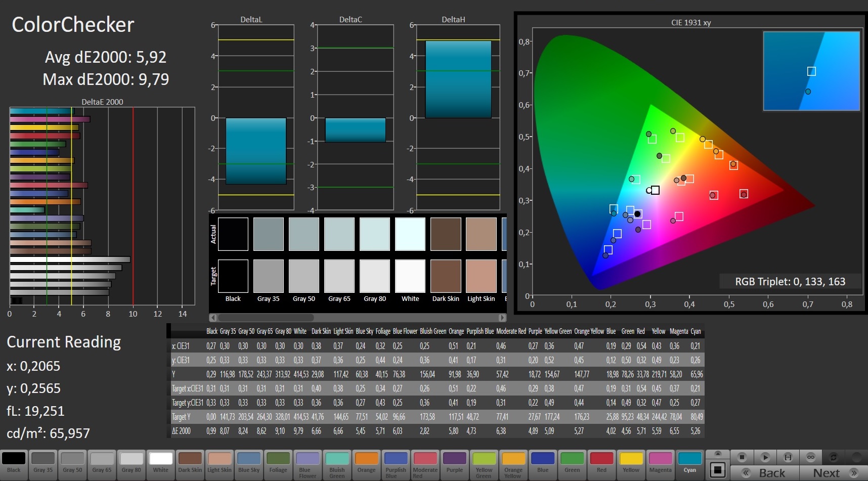The image size is (868, 481).
Task: Click the 'cd/m²: 65,957' reading
Action: click(x=48, y=433)
